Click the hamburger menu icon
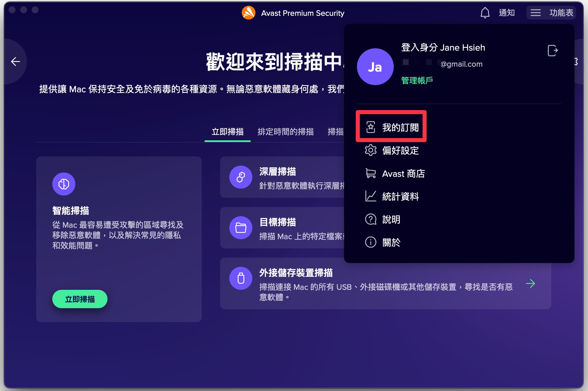 (x=536, y=13)
